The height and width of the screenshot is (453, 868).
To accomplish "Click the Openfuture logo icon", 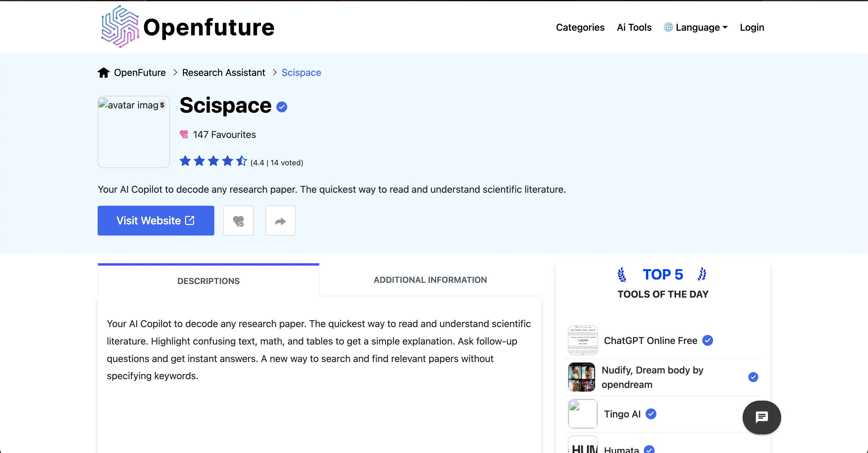I will [120, 27].
